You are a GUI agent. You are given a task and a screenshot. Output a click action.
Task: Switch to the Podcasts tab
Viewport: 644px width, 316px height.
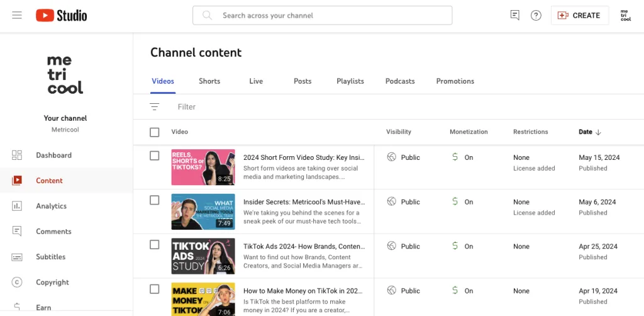point(400,81)
